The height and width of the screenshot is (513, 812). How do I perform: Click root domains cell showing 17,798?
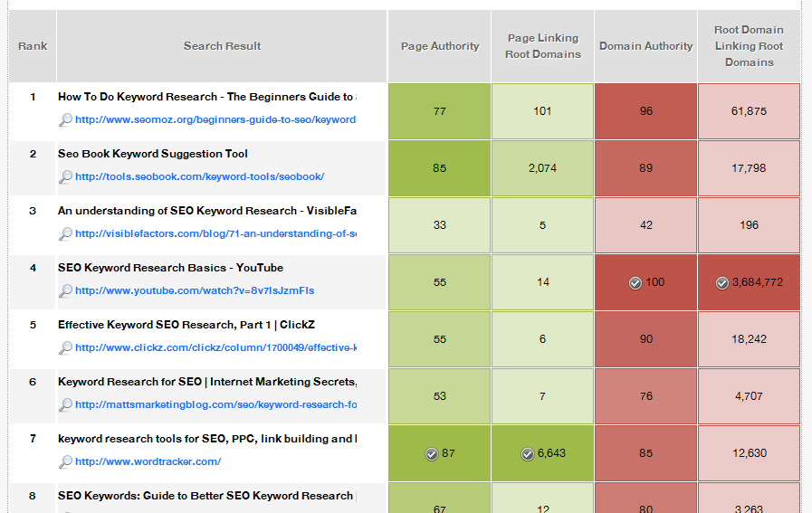[749, 168]
